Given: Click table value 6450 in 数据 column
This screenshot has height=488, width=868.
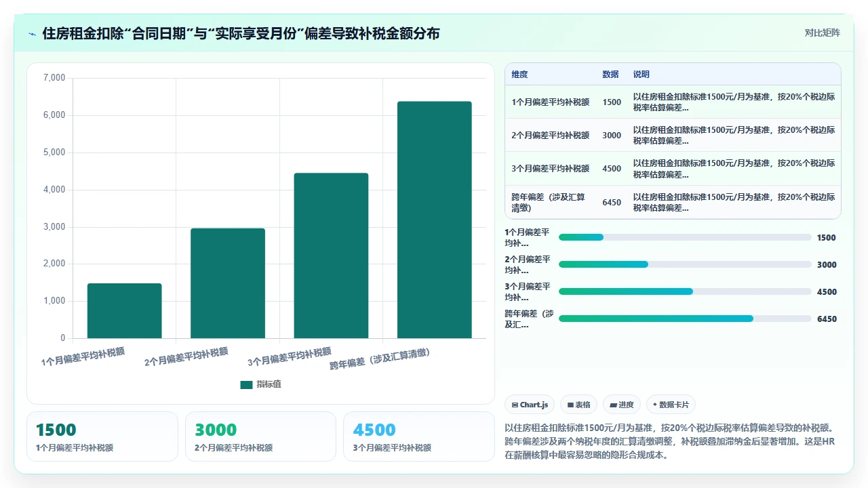Looking at the screenshot, I should [612, 203].
